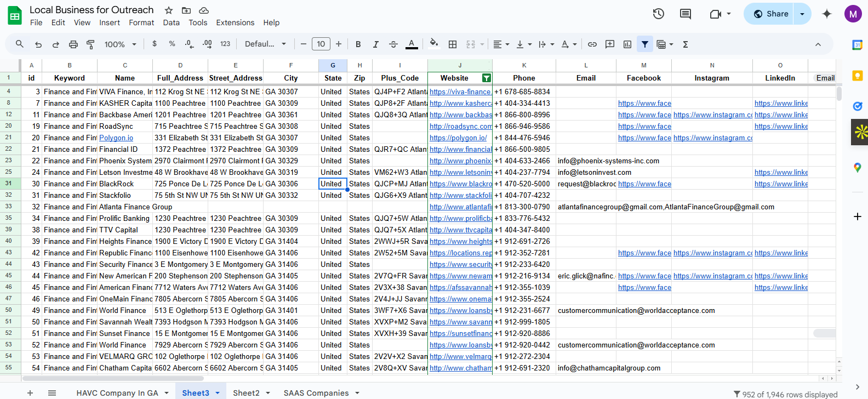Undo the last action

(38, 44)
